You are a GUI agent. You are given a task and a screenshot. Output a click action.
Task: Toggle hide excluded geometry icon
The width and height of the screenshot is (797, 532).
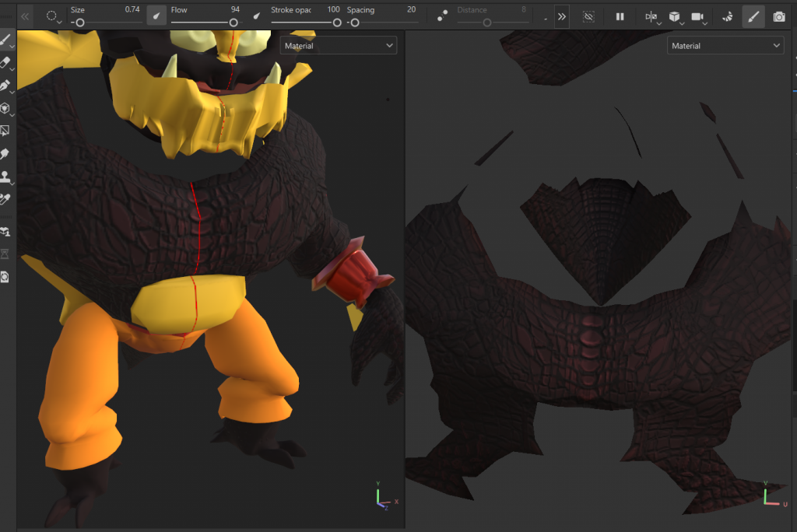pos(588,17)
